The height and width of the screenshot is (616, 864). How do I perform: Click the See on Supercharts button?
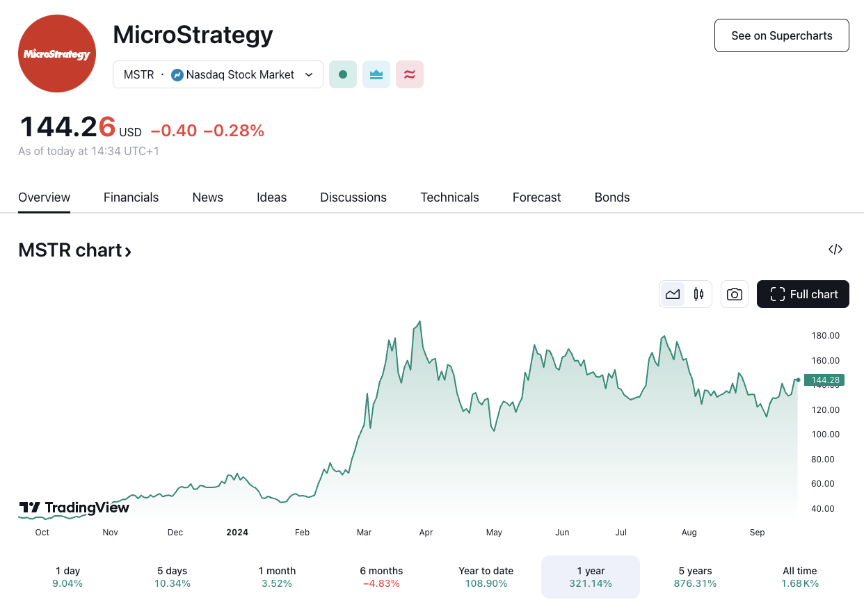click(781, 35)
